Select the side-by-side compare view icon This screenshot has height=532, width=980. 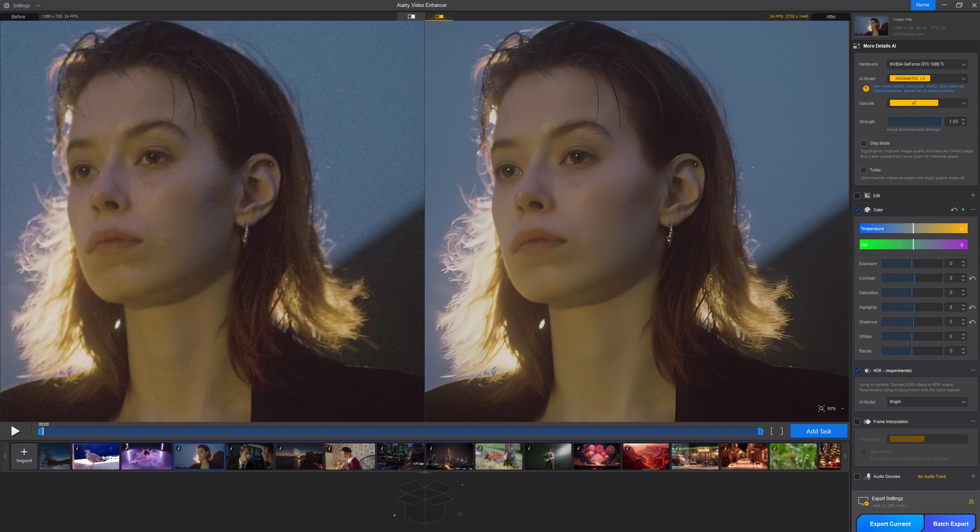click(439, 16)
